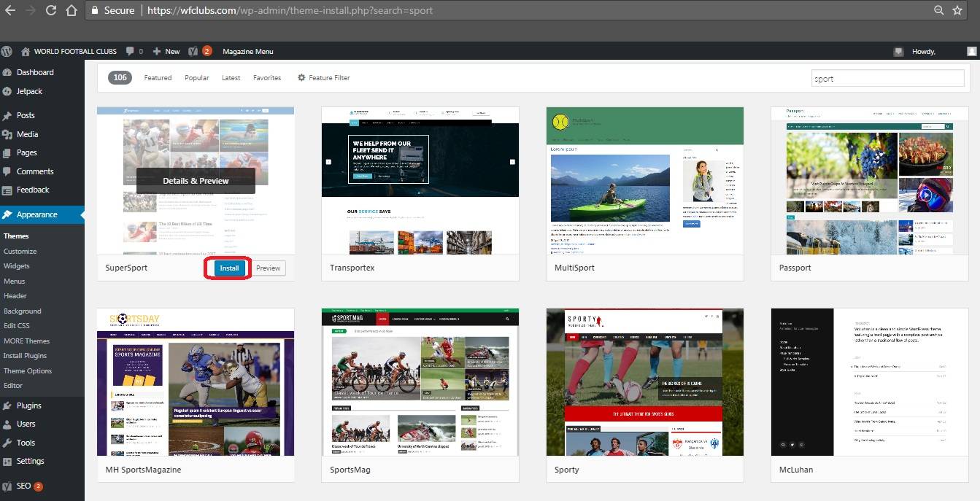This screenshot has height=501, width=980.
Task: Go to Widgets in the sidebar
Action: [17, 266]
